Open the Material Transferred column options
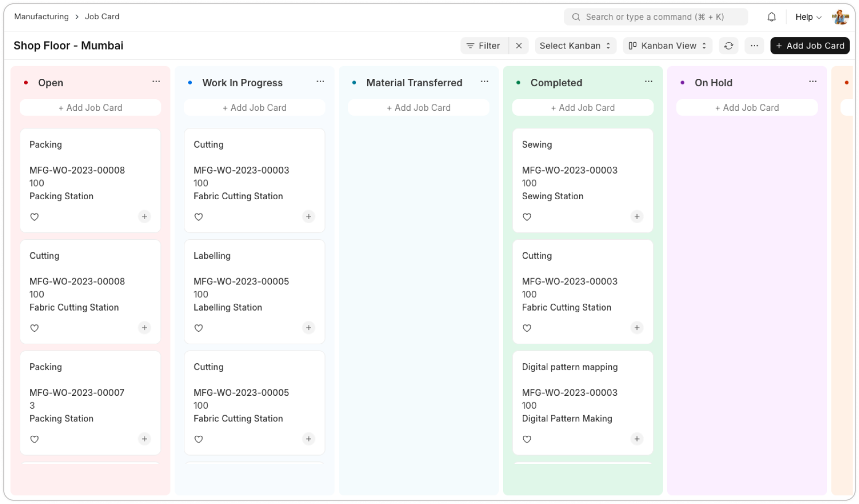This screenshot has width=859, height=504. [x=484, y=82]
